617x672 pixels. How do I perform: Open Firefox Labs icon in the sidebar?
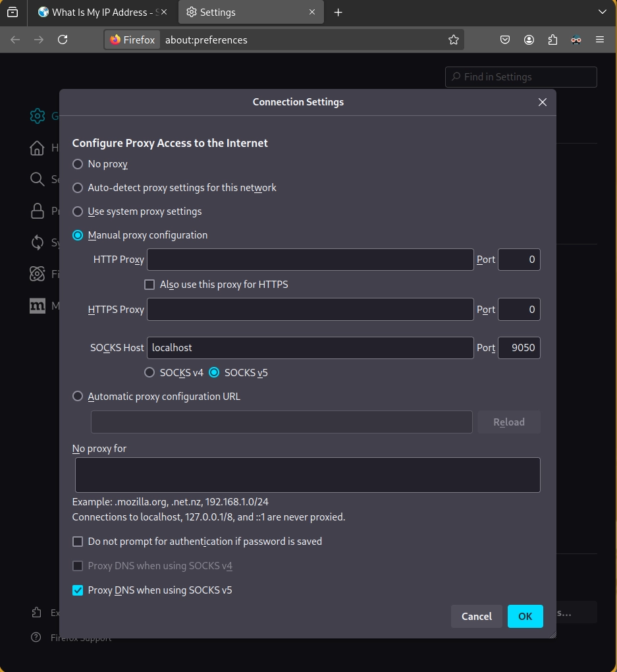coord(38,274)
